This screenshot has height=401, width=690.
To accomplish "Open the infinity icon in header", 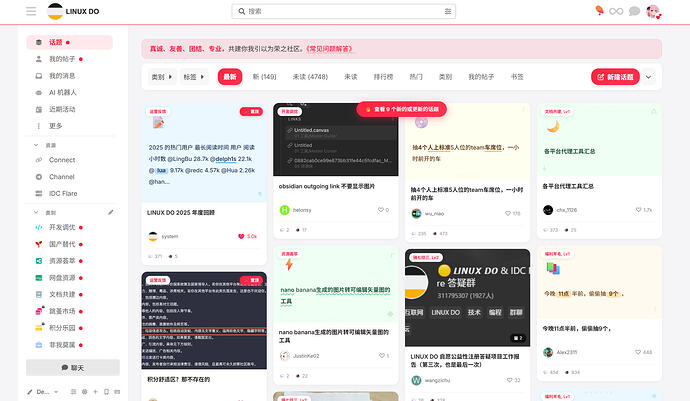I will (616, 11).
